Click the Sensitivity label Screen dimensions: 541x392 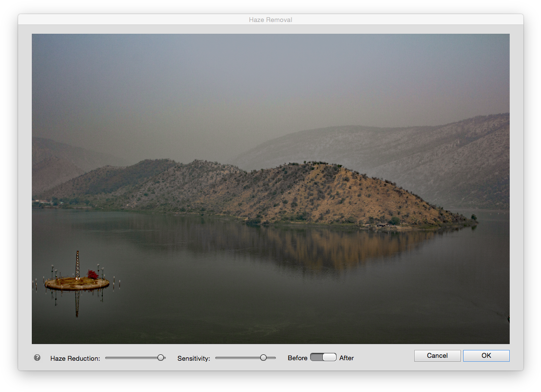pos(194,358)
